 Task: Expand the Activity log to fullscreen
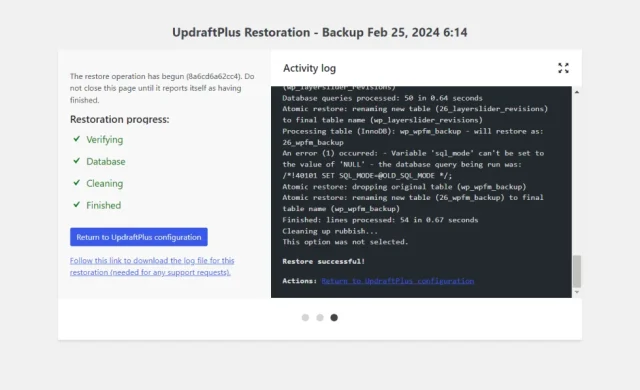tap(563, 68)
